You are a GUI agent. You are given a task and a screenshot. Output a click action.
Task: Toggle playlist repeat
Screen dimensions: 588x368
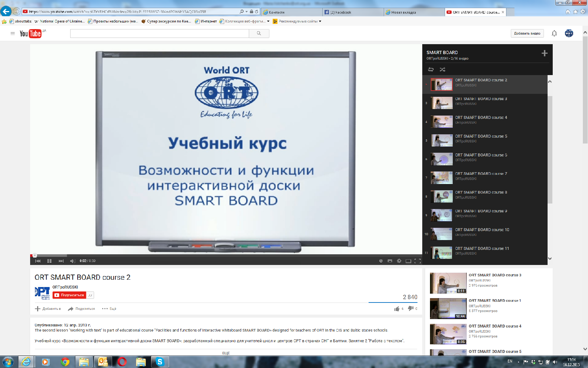(x=431, y=69)
